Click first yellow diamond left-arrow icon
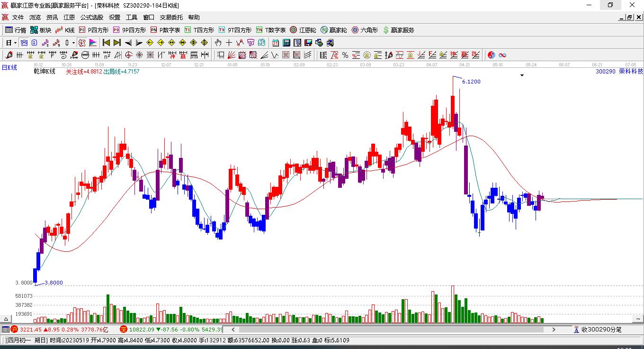This screenshot has width=644, height=349. [x=150, y=43]
